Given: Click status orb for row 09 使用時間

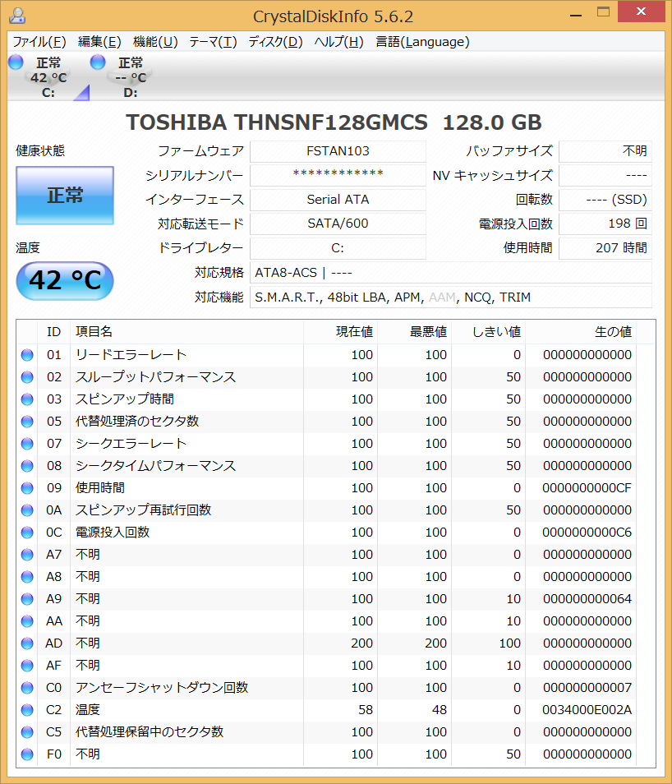Looking at the screenshot, I should (x=27, y=488).
